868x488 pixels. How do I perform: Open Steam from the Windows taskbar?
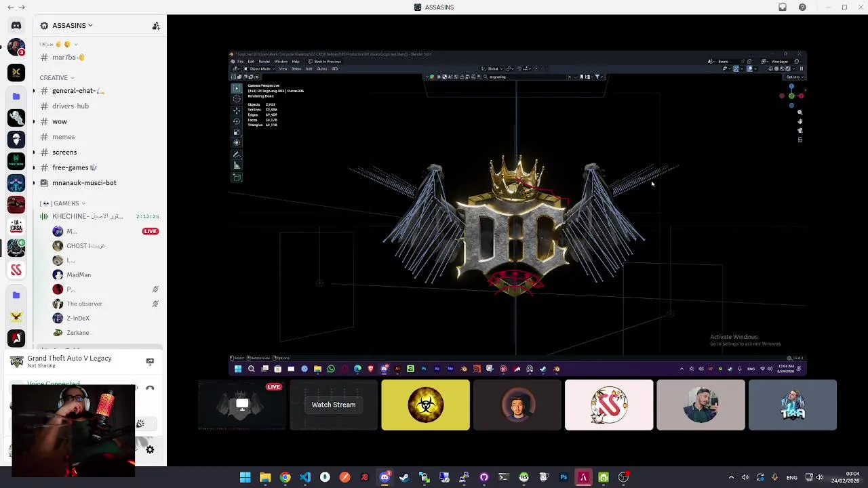click(x=405, y=477)
